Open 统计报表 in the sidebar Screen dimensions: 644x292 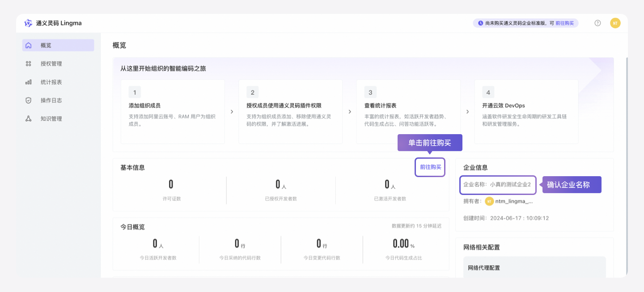[58, 82]
